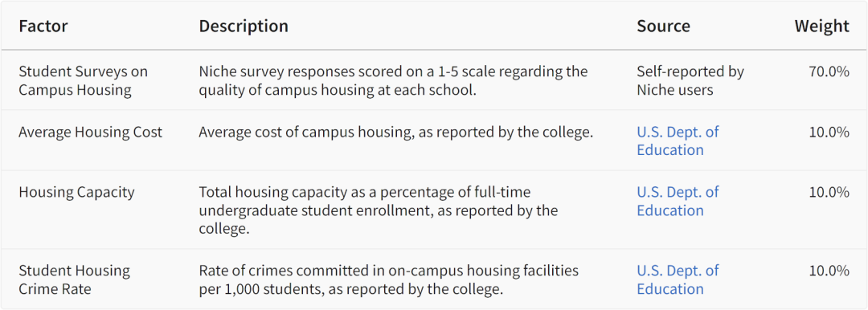Click the Source column header
868x310 pixels.
coord(663,26)
